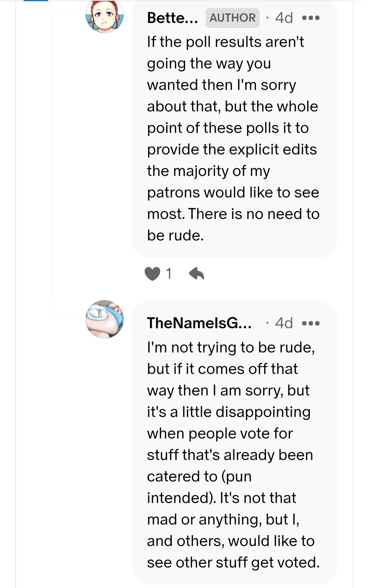Select Bette's comment line 'patrons would like to see'
This screenshot has height=588, width=369.
[233, 193]
